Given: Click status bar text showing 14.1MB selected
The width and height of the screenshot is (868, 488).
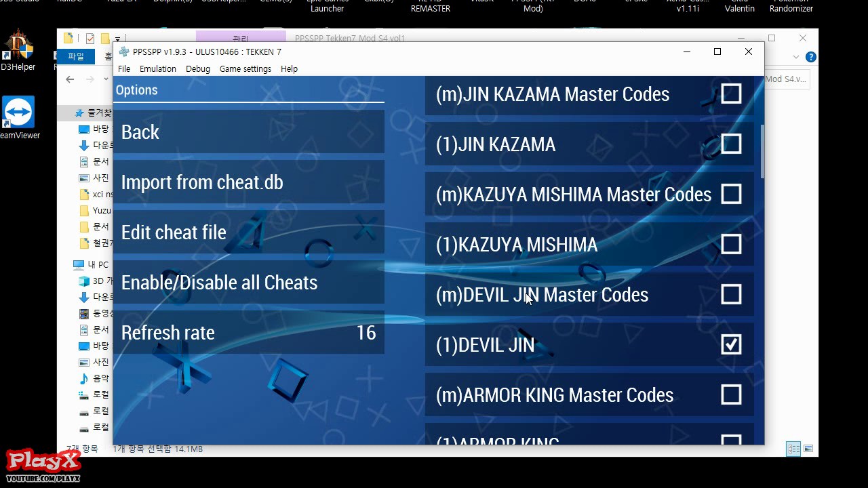Looking at the screenshot, I should (x=157, y=449).
